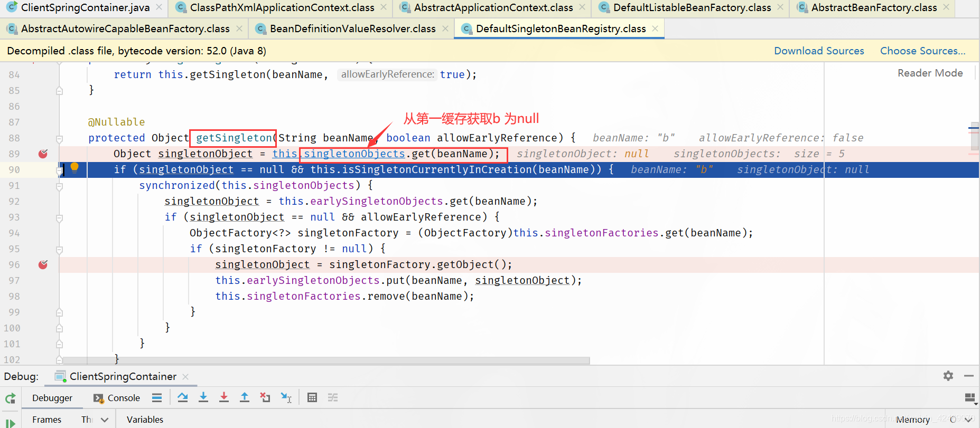Switch to DefaultListableBeanFactory.class tab

tap(692, 7)
